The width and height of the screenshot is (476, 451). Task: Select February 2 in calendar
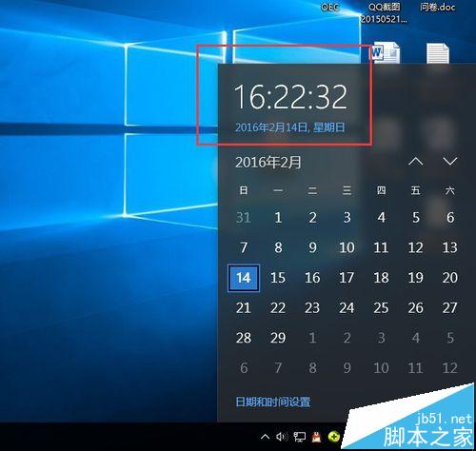[x=312, y=218]
